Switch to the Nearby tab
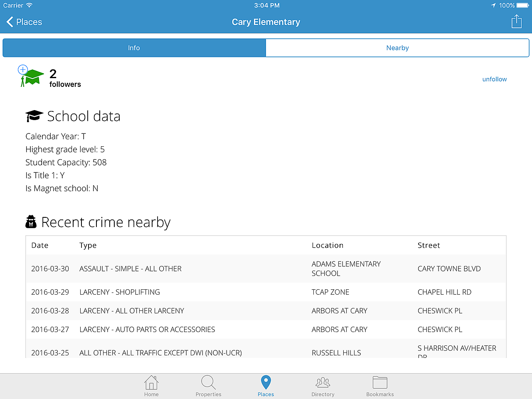This screenshot has height=399, width=532. pyautogui.click(x=397, y=48)
